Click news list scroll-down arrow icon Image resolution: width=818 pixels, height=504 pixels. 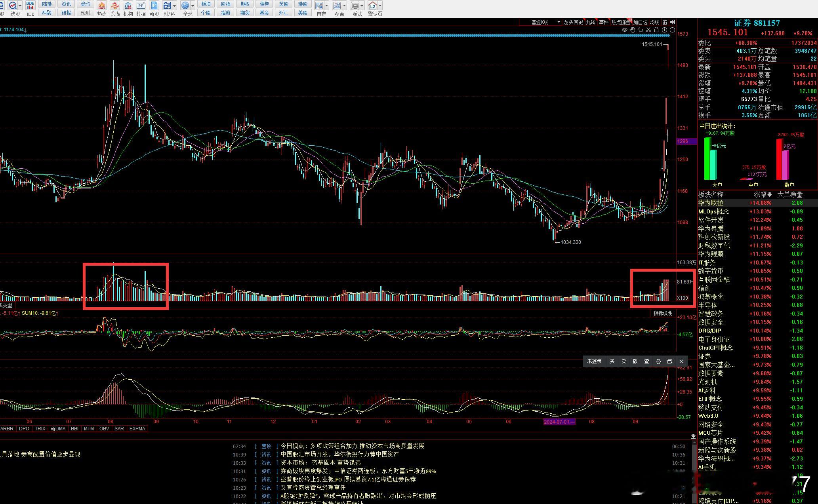click(693, 436)
